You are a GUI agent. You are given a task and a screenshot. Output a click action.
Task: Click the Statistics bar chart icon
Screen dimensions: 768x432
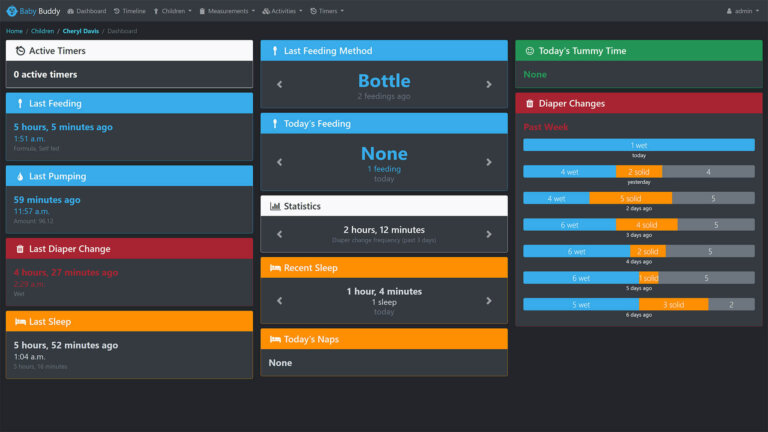[x=275, y=206]
